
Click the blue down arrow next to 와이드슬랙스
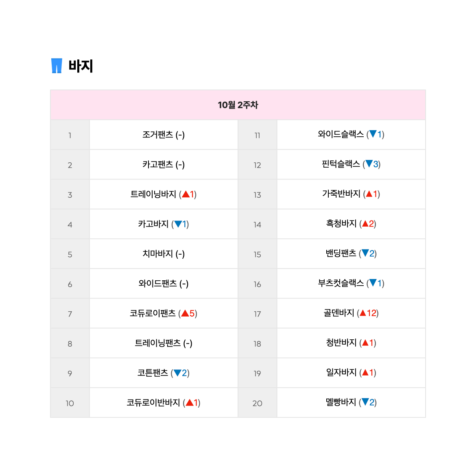click(x=373, y=134)
